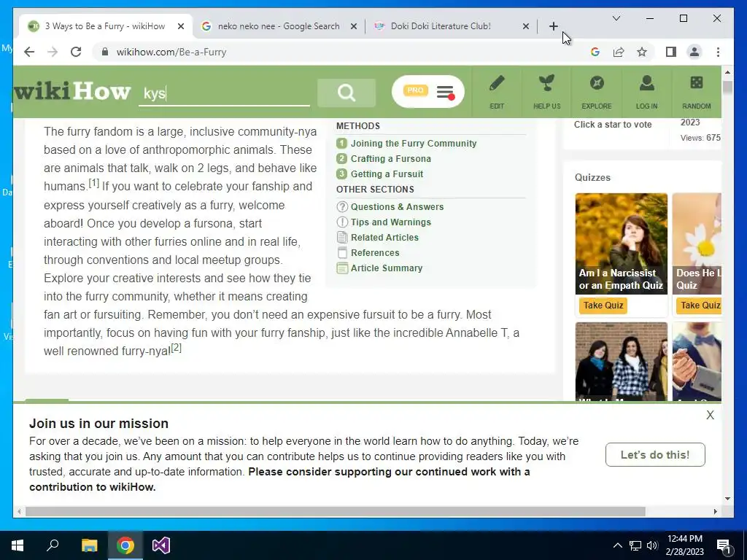Image resolution: width=747 pixels, height=560 pixels.
Task: Open the tab search dropdown arrow
Action: tap(616, 18)
